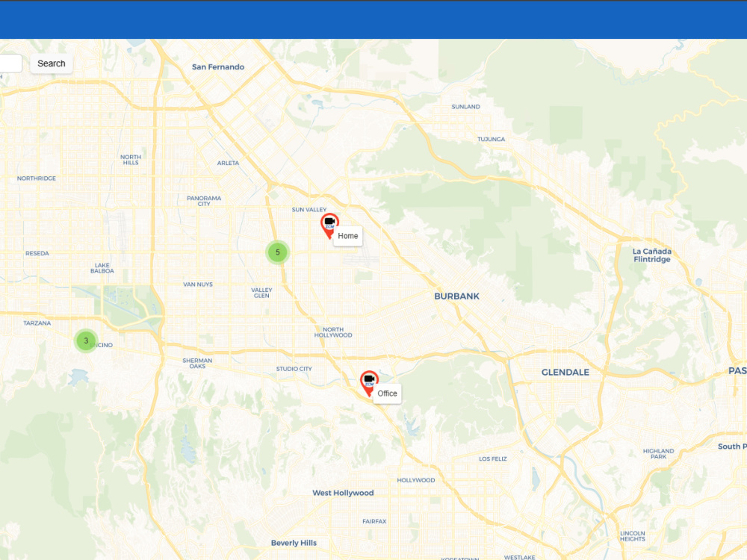Click the GLENDALE map label

point(565,373)
